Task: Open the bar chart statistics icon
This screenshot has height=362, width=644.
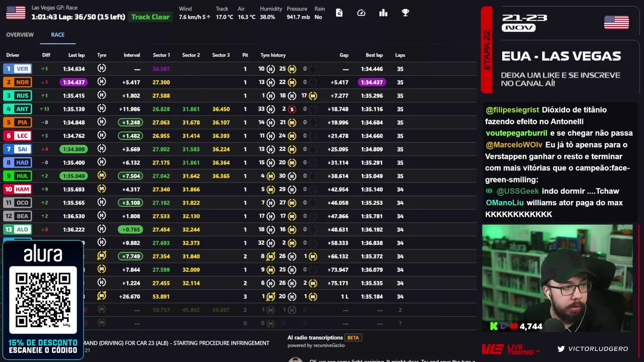Action: point(383,13)
